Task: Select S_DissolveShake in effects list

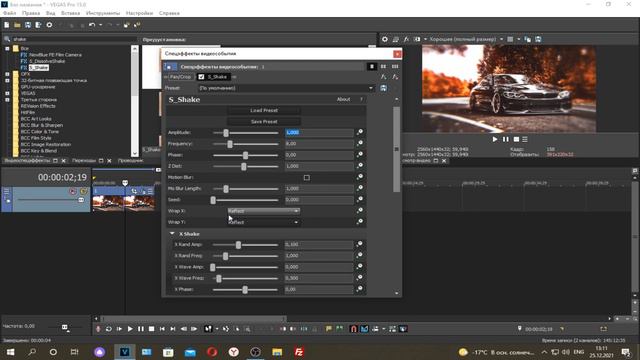Action: [x=47, y=61]
